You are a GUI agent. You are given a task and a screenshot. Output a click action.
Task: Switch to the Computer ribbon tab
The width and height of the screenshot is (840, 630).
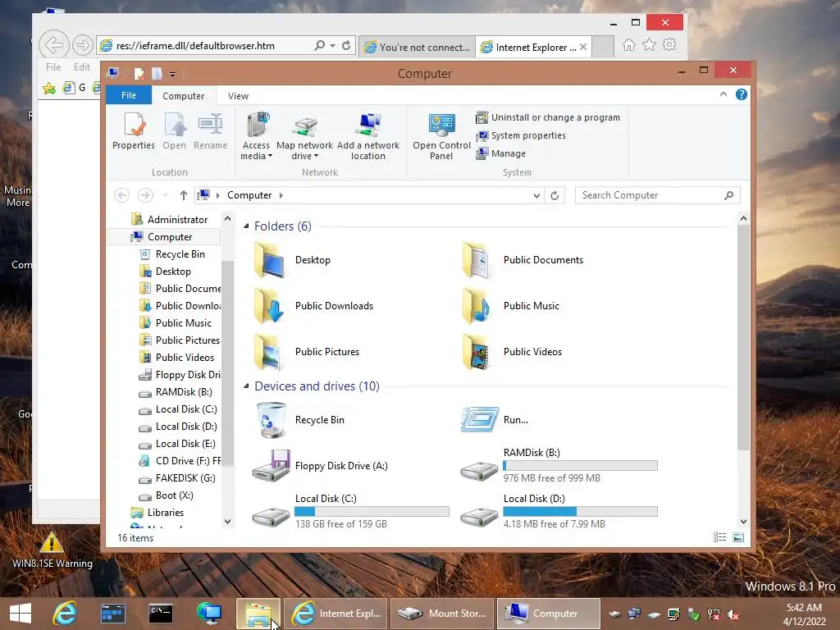tap(183, 96)
